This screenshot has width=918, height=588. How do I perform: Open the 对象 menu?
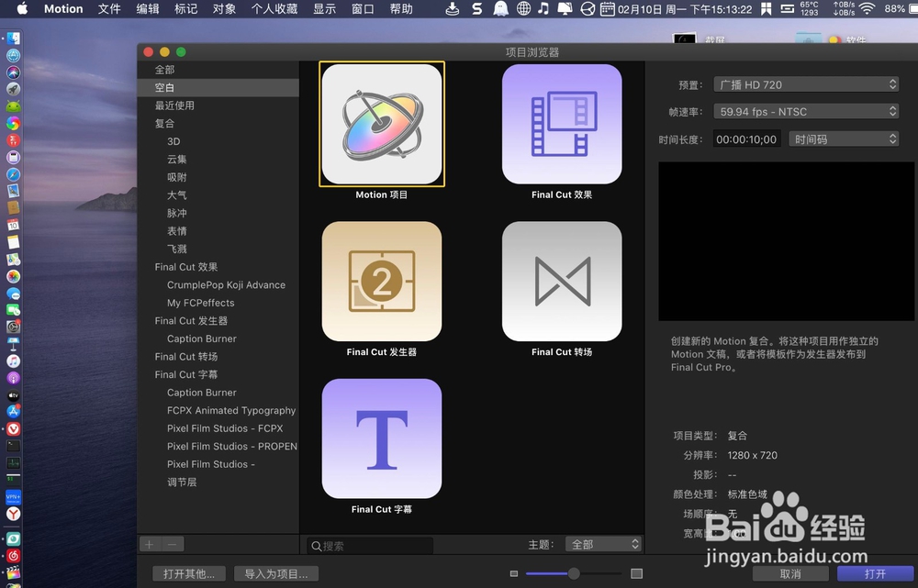pyautogui.click(x=224, y=9)
